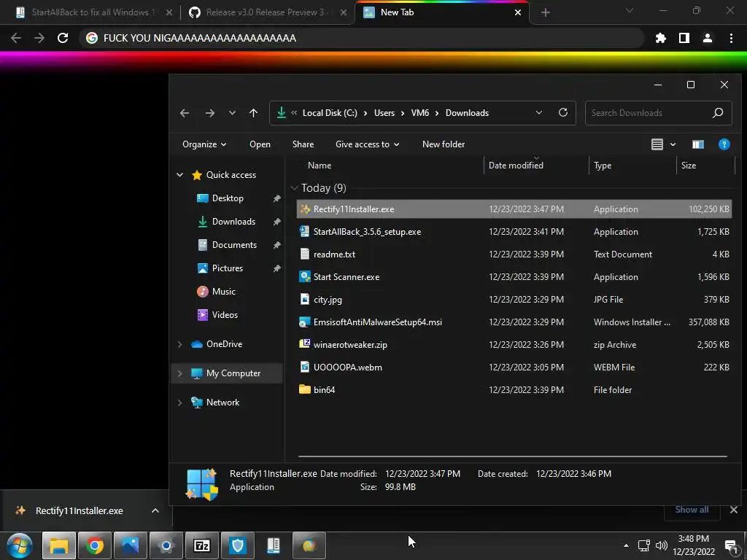
Task: Open the Windows Start orb
Action: click(20, 545)
